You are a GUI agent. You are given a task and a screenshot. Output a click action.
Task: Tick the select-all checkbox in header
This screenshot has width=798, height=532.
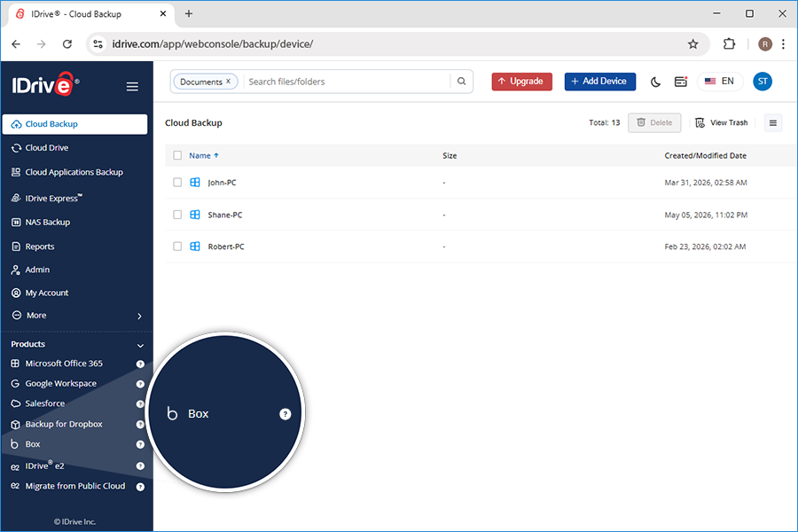177,155
